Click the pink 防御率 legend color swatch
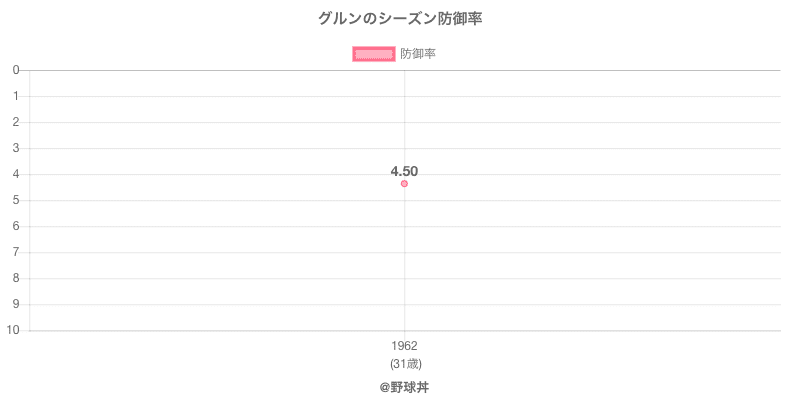800x400 pixels. click(x=374, y=54)
